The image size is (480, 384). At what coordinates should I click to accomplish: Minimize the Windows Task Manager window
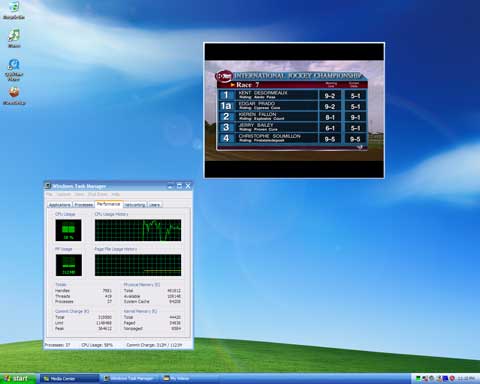tap(171, 186)
